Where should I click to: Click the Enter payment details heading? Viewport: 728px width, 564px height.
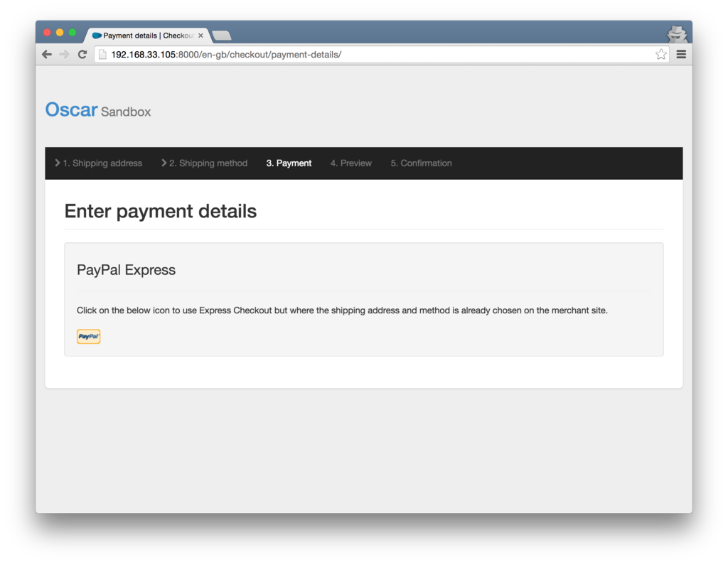(161, 211)
